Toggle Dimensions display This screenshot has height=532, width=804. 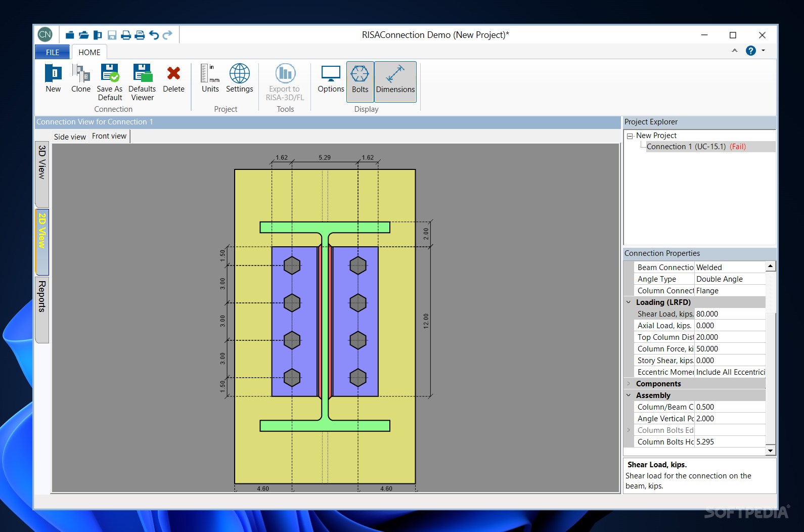click(x=395, y=81)
